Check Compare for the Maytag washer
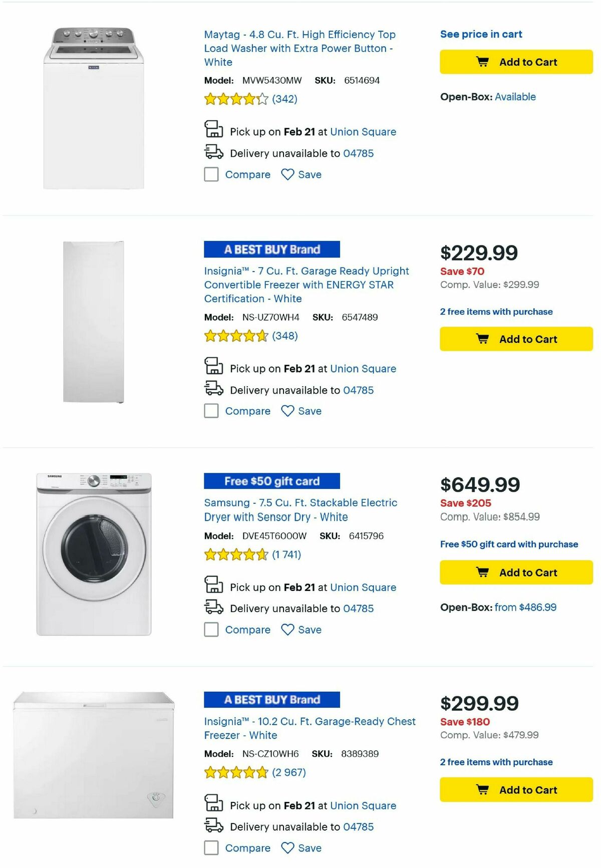Screen dimensions: 601x868 pos(211,174)
